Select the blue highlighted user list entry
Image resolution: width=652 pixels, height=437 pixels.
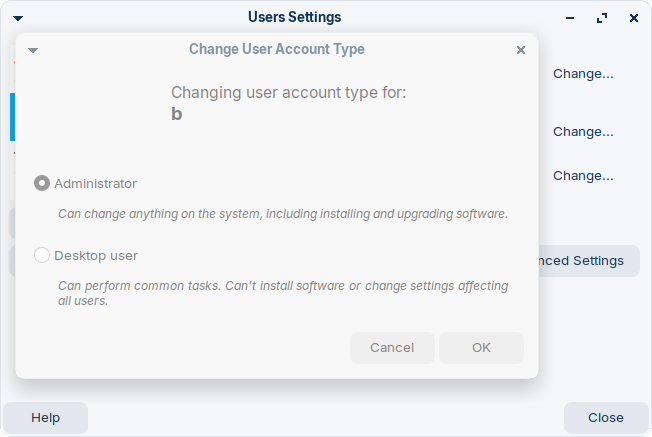pyautogui.click(x=12, y=117)
